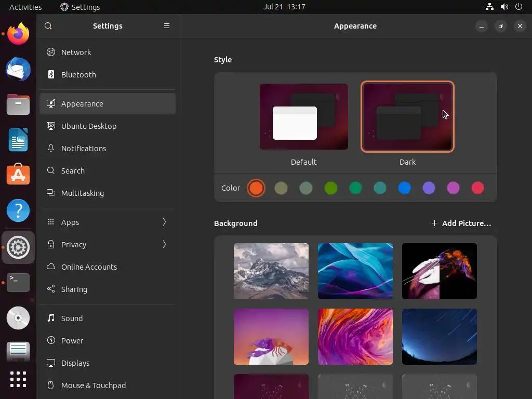The image size is (532, 399).
Task: Click the Privacy lock icon
Action: click(x=51, y=244)
